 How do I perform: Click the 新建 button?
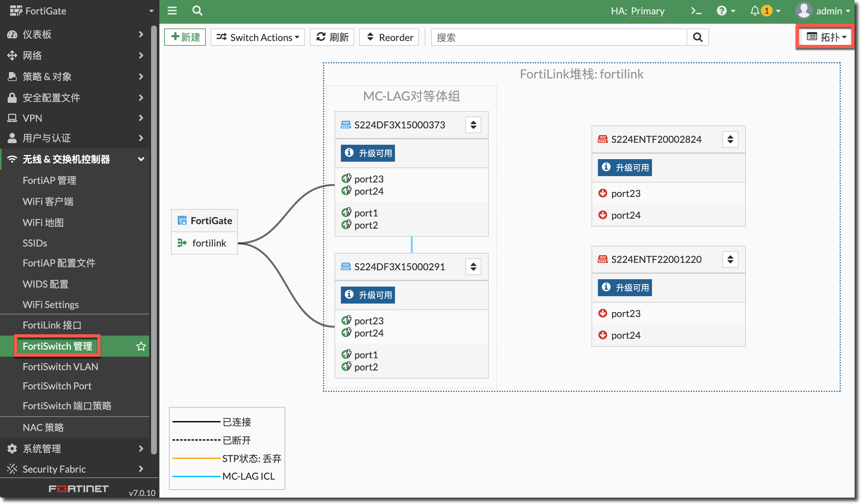[x=185, y=37]
